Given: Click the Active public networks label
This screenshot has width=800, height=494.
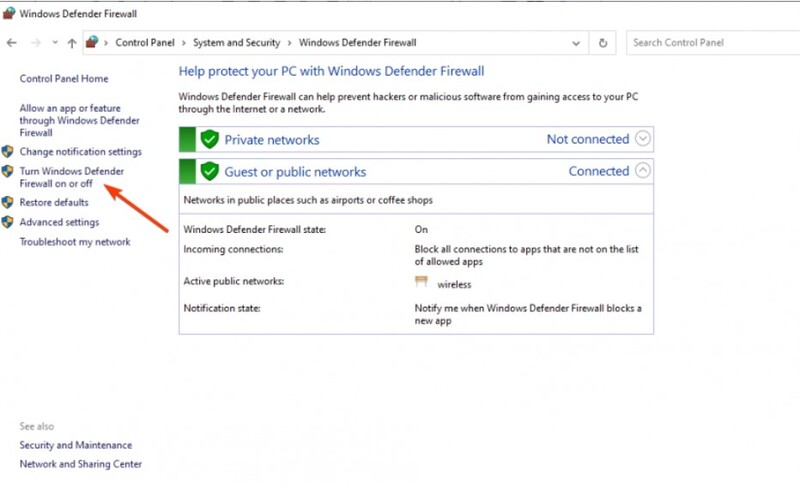Looking at the screenshot, I should [x=234, y=281].
